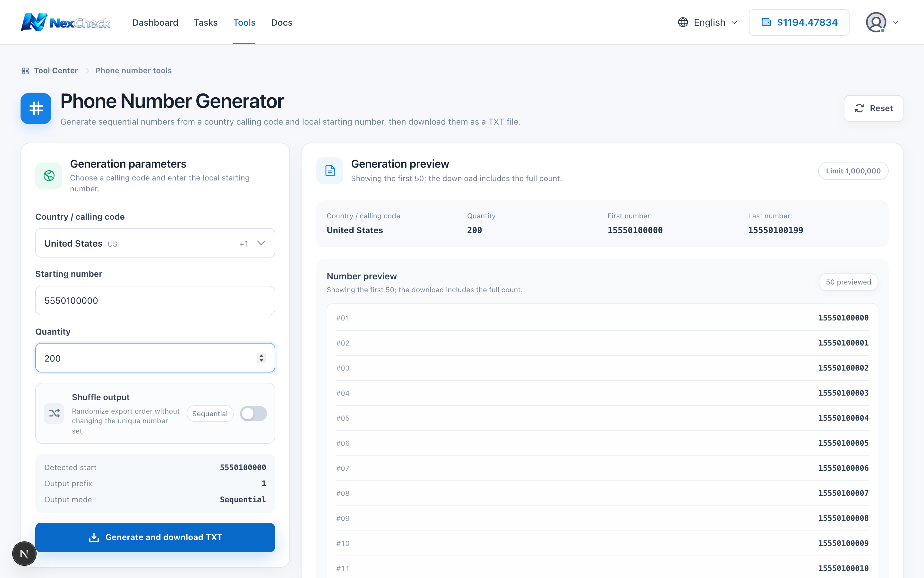Select preview row #01 15550100000

(602, 318)
